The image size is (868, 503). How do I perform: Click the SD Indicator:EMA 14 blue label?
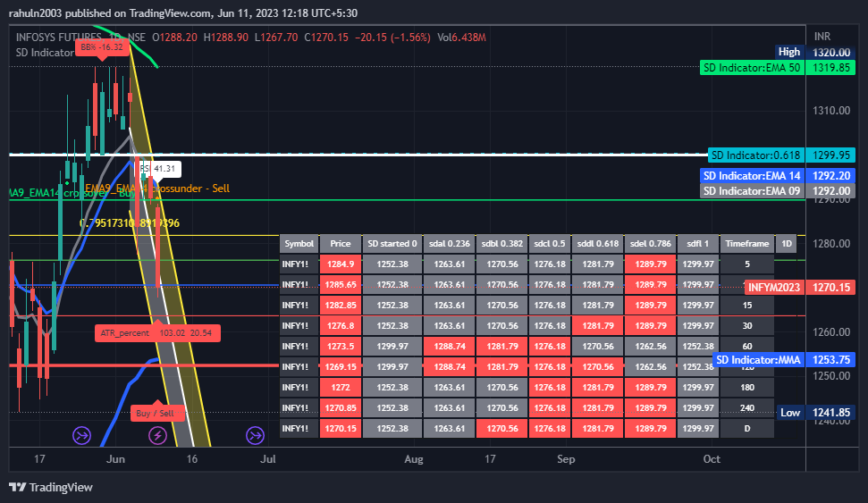tap(777, 176)
